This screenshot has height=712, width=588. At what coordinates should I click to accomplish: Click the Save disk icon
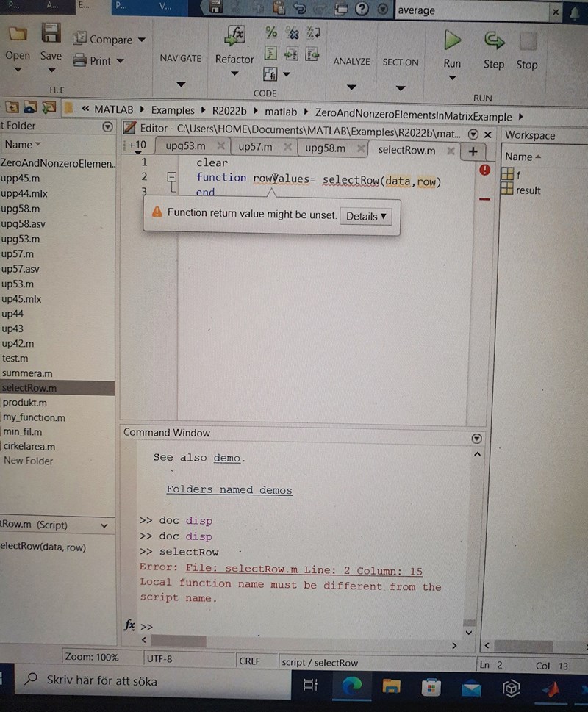[51, 34]
